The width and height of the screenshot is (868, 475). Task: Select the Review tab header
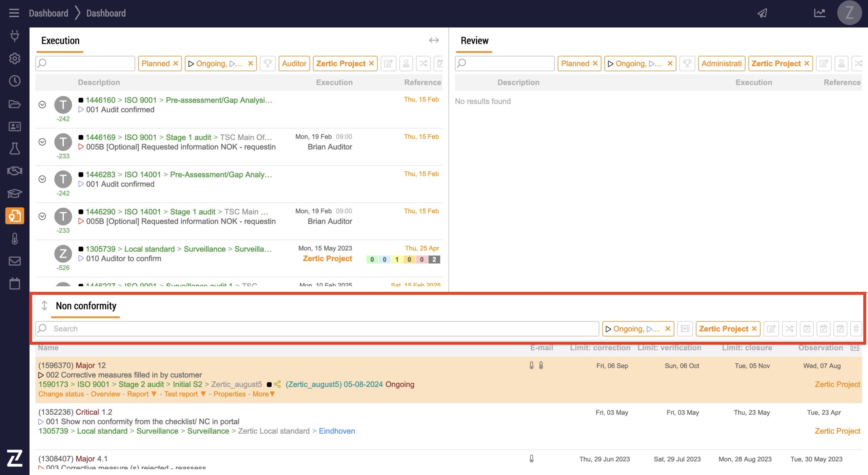474,41
